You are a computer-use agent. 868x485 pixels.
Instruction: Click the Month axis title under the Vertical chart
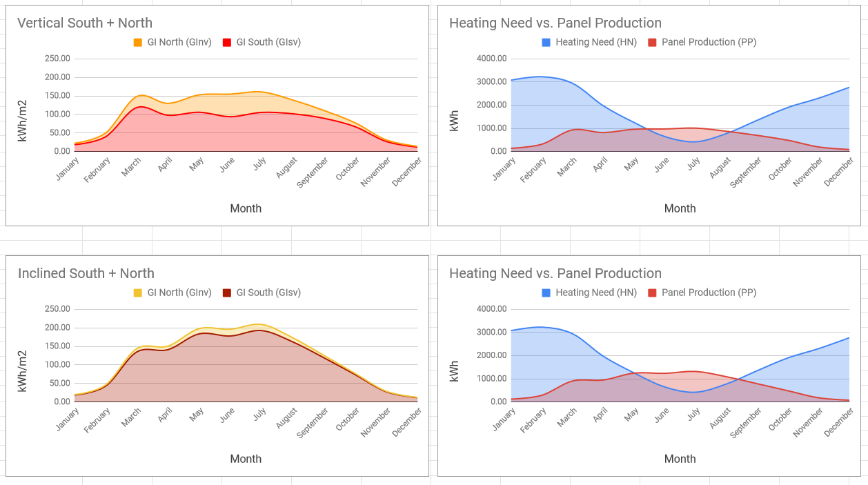point(246,208)
